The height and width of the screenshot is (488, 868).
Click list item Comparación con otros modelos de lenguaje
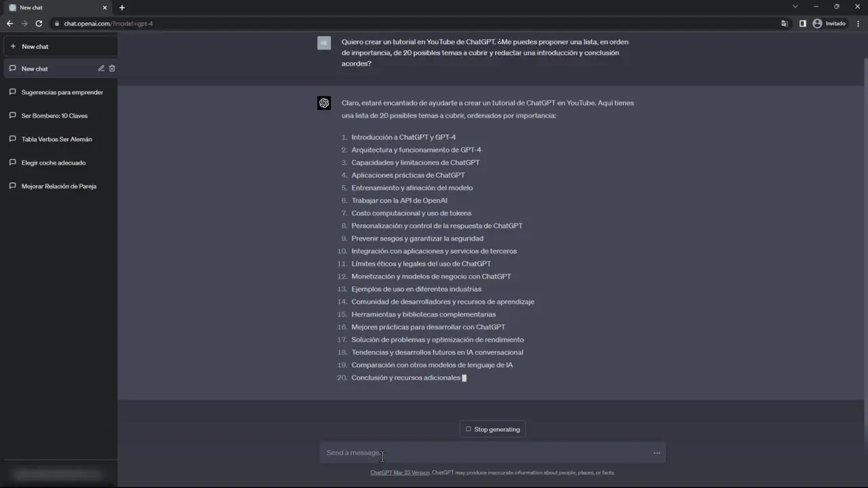432,365
